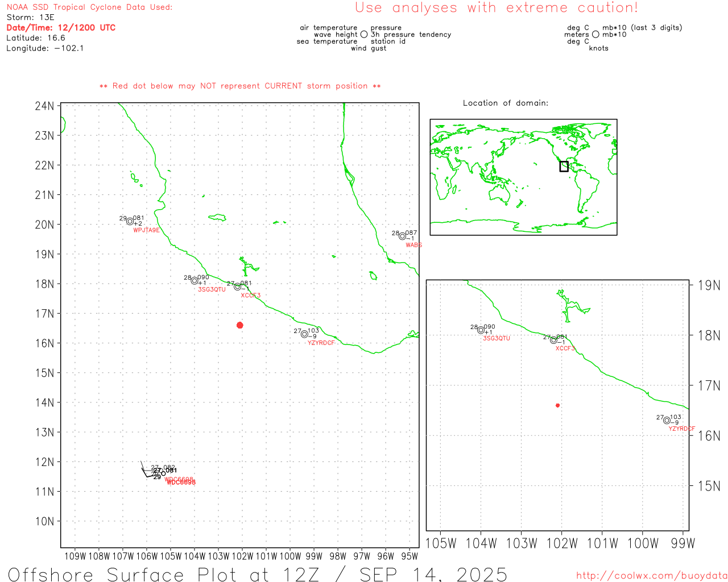Click the 'sea temperature' legend label
Viewport: 728px width, 582px height.
[x=327, y=41]
